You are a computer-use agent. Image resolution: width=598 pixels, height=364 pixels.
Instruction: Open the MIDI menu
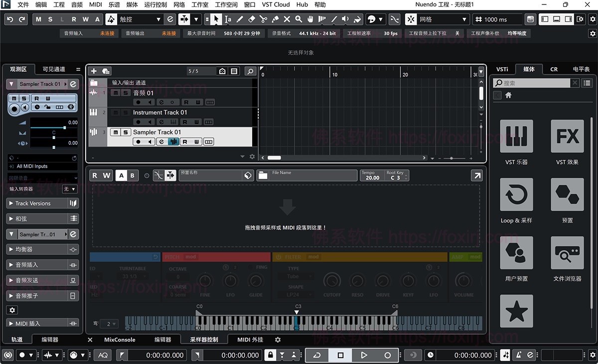[x=95, y=4]
